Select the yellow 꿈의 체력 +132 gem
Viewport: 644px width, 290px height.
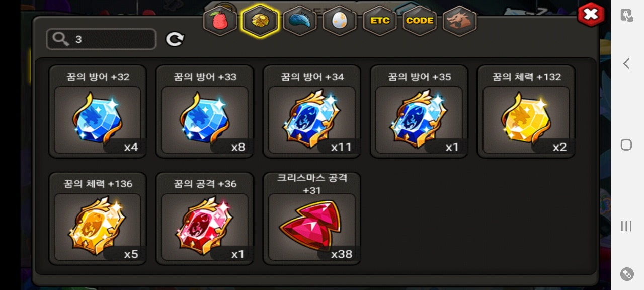[x=526, y=111]
